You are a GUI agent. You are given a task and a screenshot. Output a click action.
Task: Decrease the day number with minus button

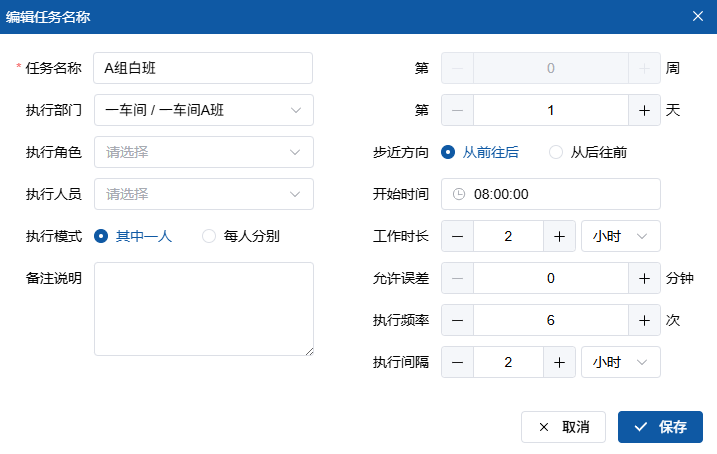click(x=457, y=110)
